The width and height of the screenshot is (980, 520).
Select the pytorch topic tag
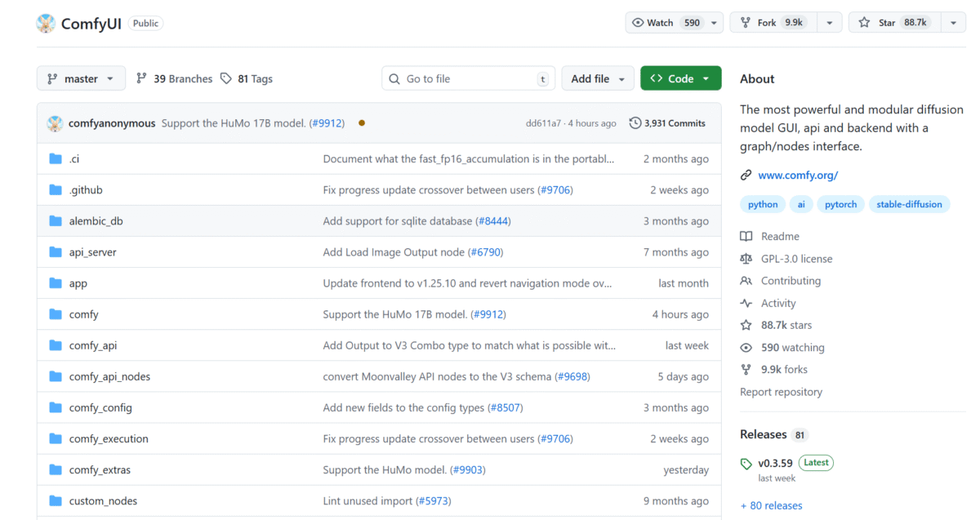click(840, 204)
